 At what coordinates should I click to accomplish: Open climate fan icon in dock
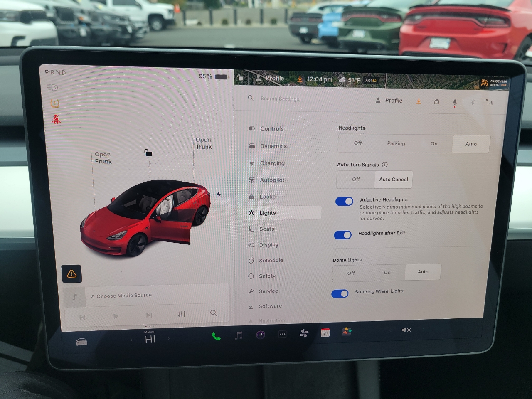pos(304,333)
